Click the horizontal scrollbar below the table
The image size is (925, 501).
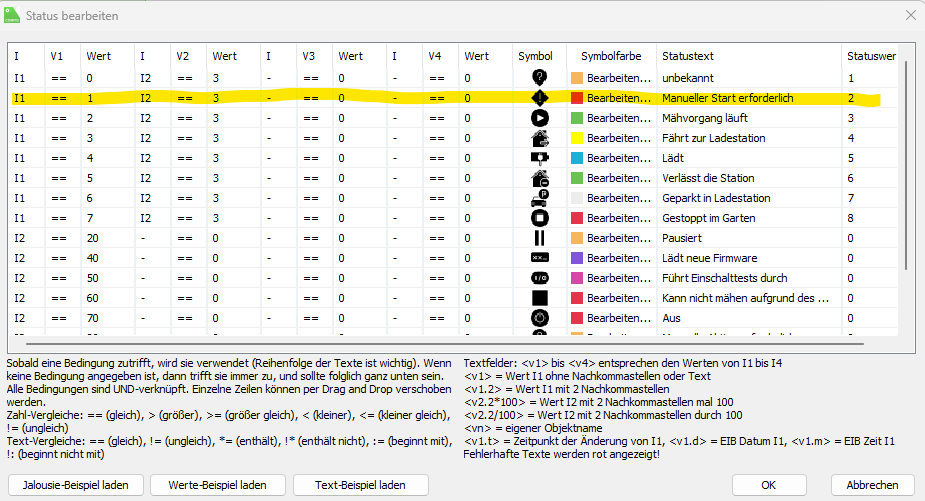coord(445,343)
